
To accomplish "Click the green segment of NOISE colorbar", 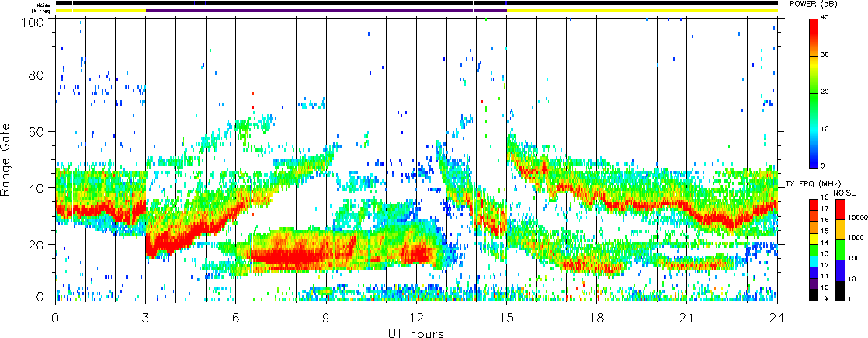I will point(841,249).
